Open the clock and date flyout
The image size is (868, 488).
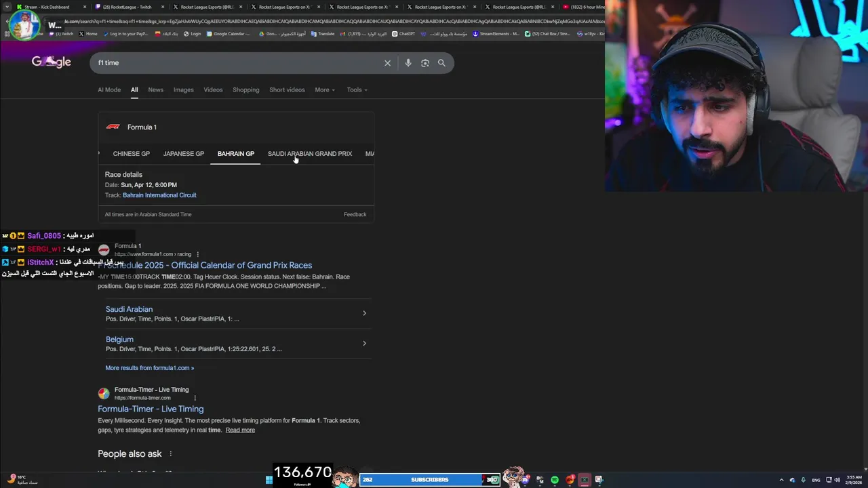pyautogui.click(x=854, y=480)
